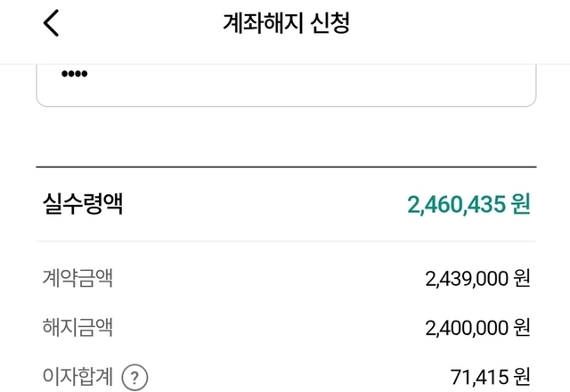Tap the four masked password dots
The height and width of the screenshot is (392, 570).
pyautogui.click(x=75, y=74)
